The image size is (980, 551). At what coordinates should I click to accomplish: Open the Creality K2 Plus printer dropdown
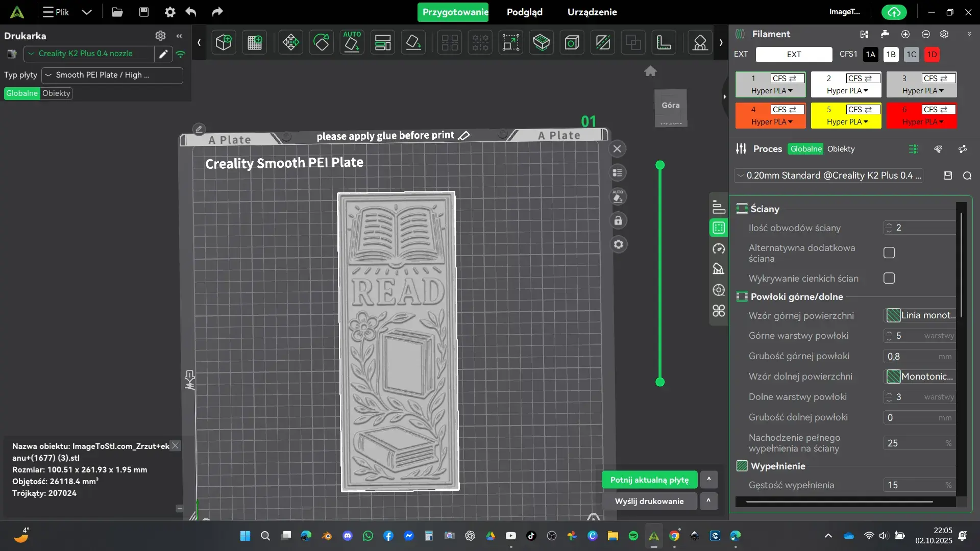88,54
